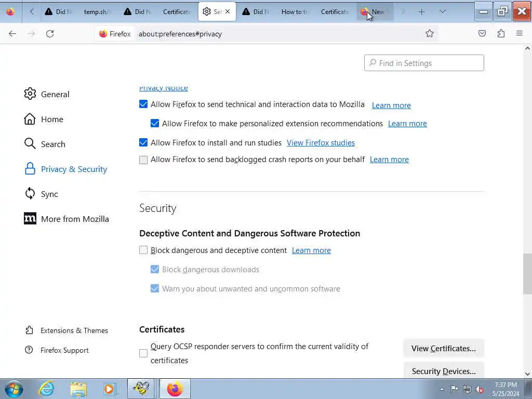Reload the current page
Screen dimensions: 532x399
(x=50, y=34)
